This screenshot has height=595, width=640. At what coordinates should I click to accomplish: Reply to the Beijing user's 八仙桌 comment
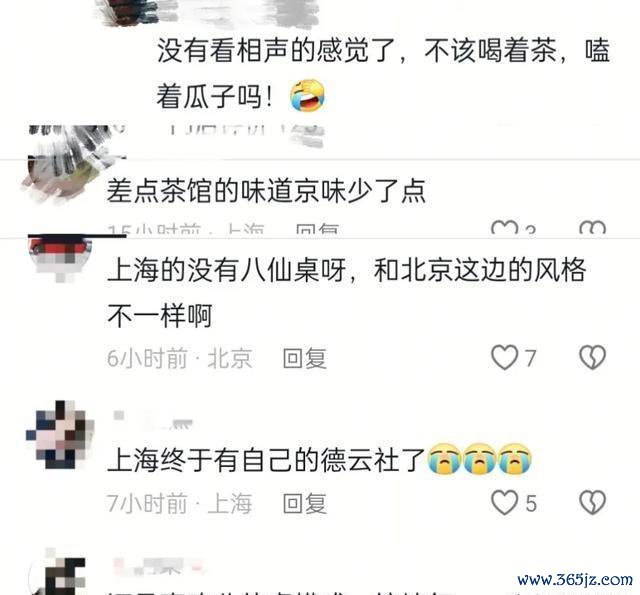(x=305, y=358)
